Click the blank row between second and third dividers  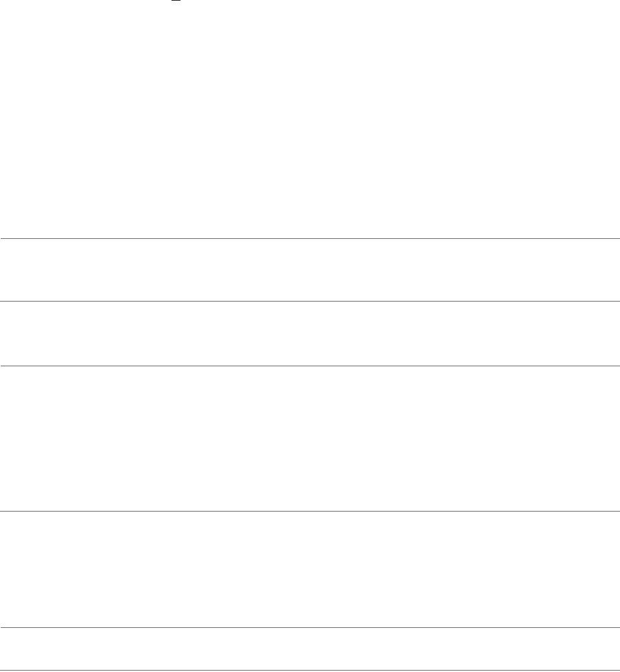(310, 333)
